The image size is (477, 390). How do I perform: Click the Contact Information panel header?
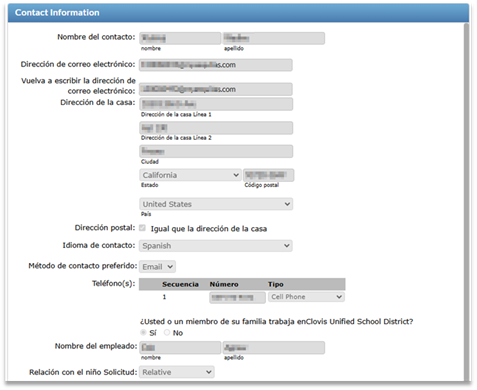(238, 13)
